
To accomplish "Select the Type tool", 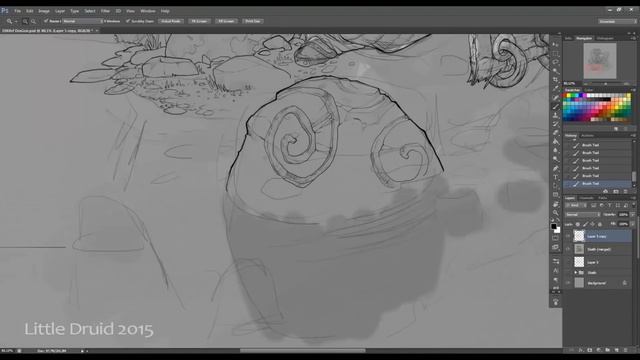I will click(x=556, y=177).
